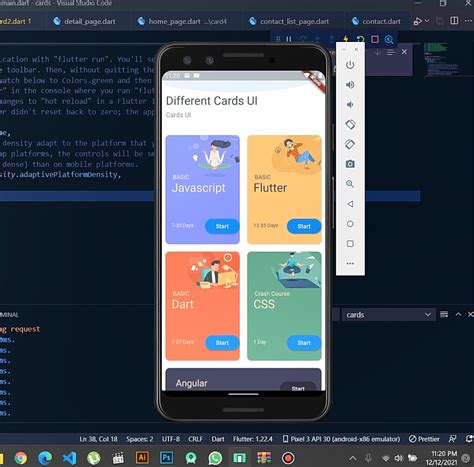Change line endings via CRLF item

[195, 439]
